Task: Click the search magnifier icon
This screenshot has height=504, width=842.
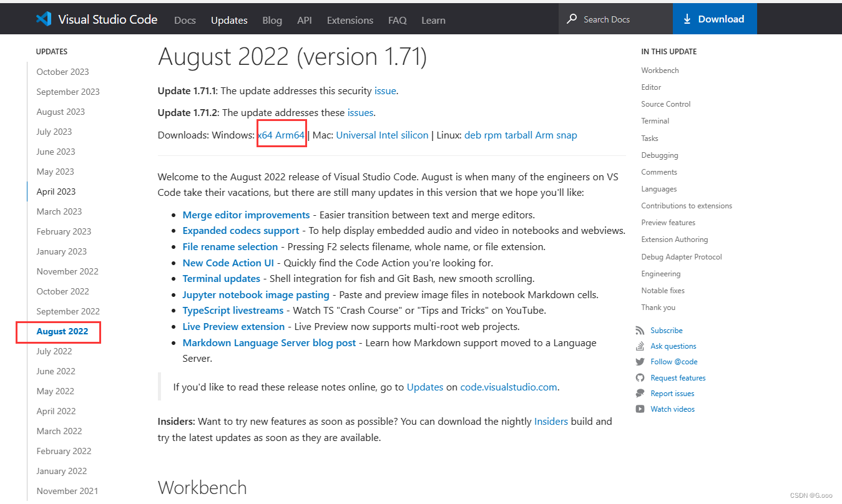Action: (572, 19)
